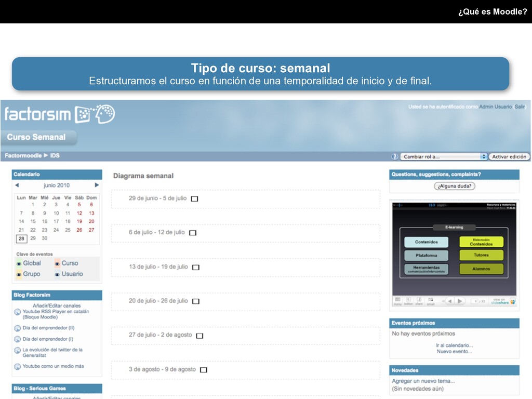Click the slide number field in slideshare player
This screenshot has width=532, height=399.
point(475,301)
